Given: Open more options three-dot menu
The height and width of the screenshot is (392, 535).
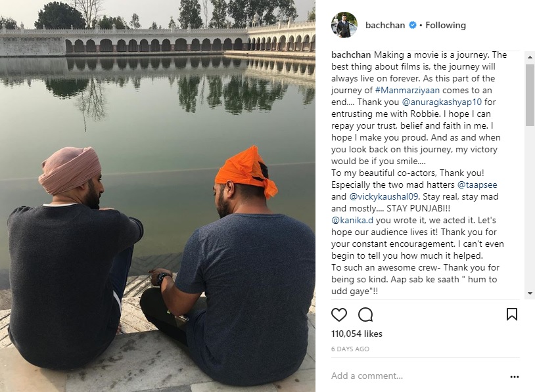Looking at the screenshot, I should click(x=514, y=377).
